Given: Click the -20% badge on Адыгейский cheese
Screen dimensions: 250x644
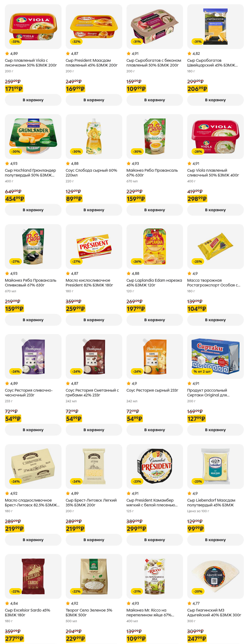Looking at the screenshot, I should [198, 591].
